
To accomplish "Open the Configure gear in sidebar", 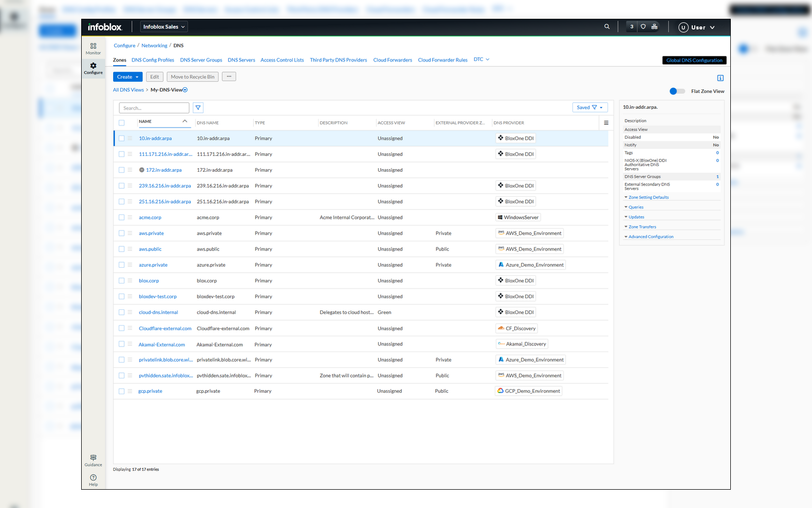I will [93, 68].
